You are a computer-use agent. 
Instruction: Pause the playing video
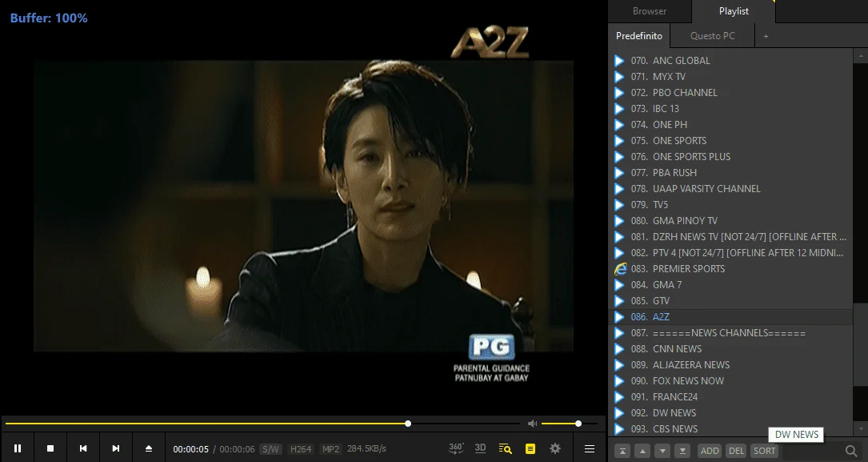click(17, 448)
